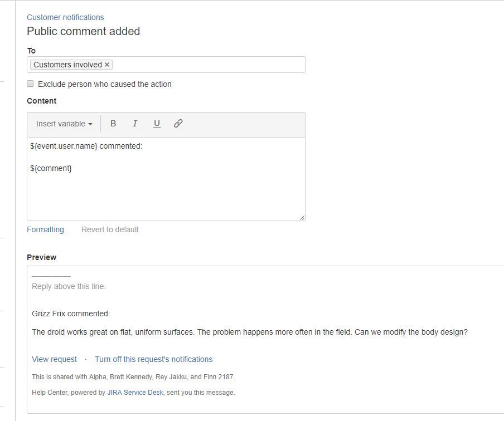The image size is (504, 421).
Task: Toggle bold formatting in the content editor
Action: point(113,124)
